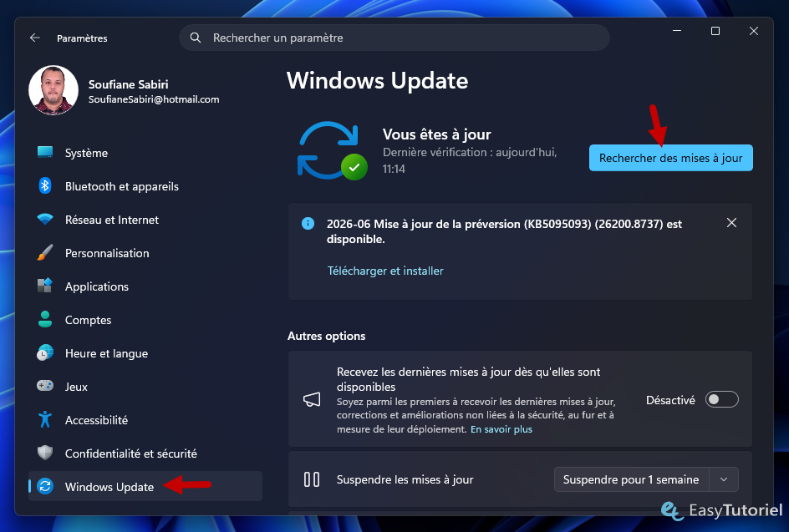The height and width of the screenshot is (532, 789).
Task: Click the SoufianeSabiri@hotmail.com account email
Action: coord(154,99)
